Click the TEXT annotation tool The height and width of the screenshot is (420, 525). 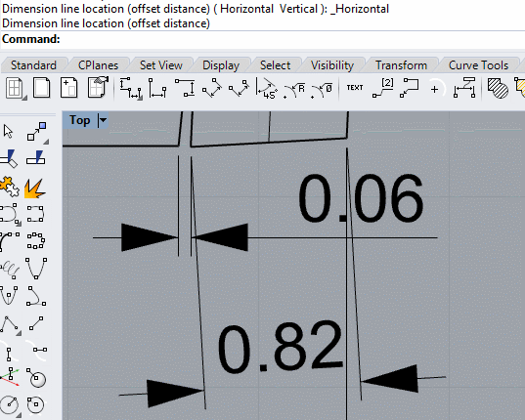point(355,88)
